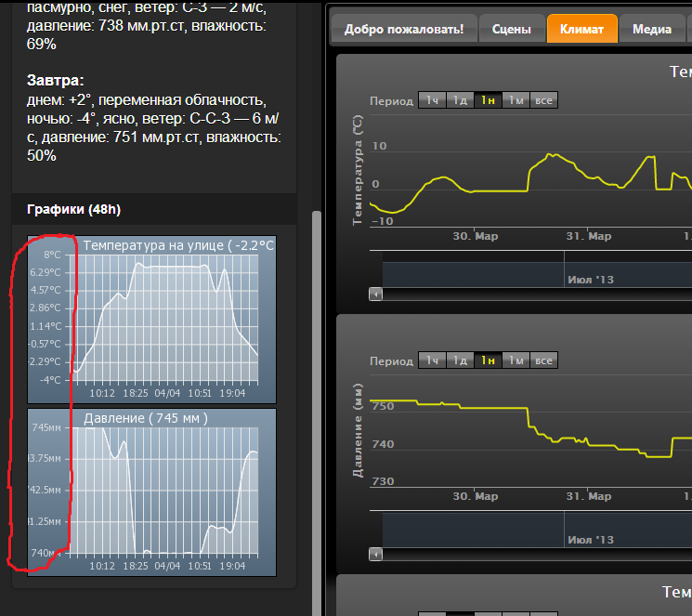Select the Климат tab

[x=581, y=29]
